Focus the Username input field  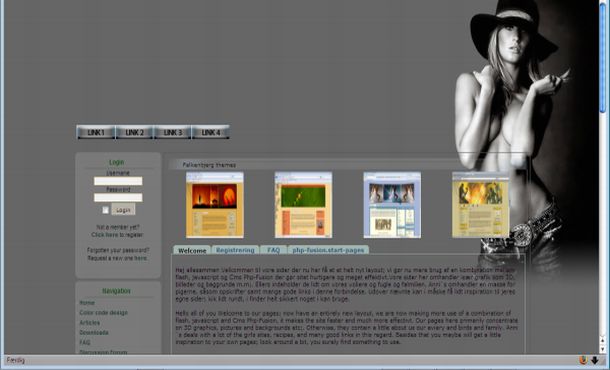pos(118,181)
